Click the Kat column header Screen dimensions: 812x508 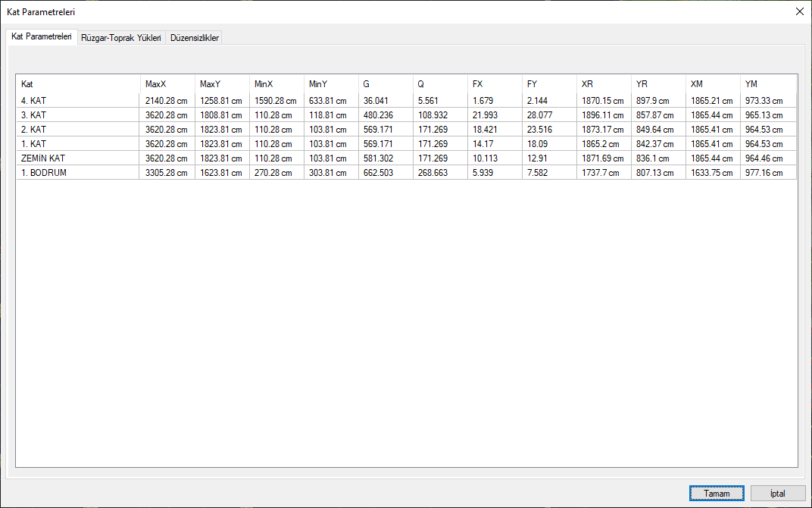coord(27,84)
